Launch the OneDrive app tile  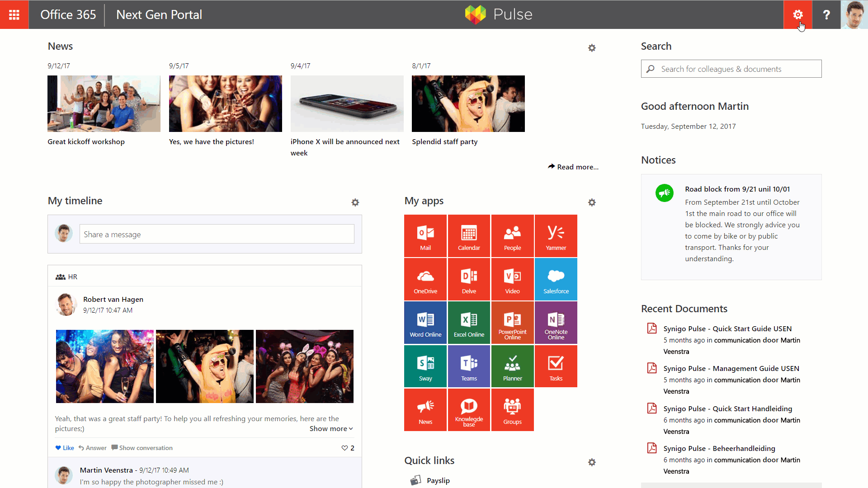(x=425, y=279)
